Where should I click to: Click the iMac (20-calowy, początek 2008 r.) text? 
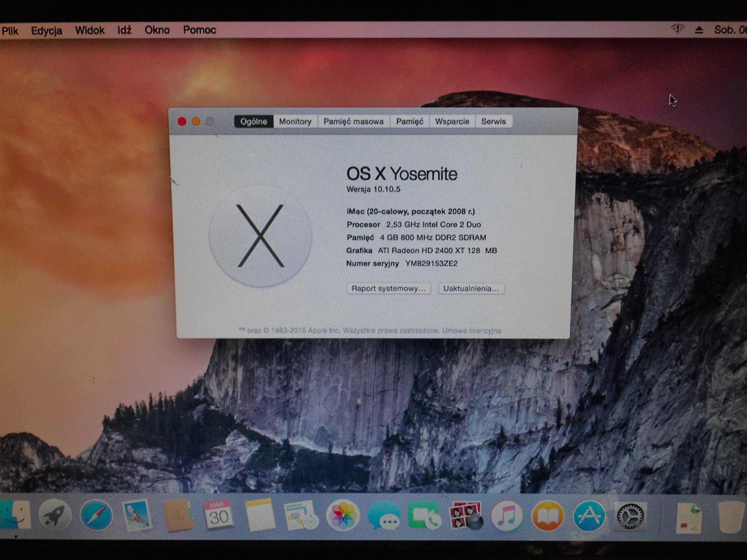coord(411,211)
